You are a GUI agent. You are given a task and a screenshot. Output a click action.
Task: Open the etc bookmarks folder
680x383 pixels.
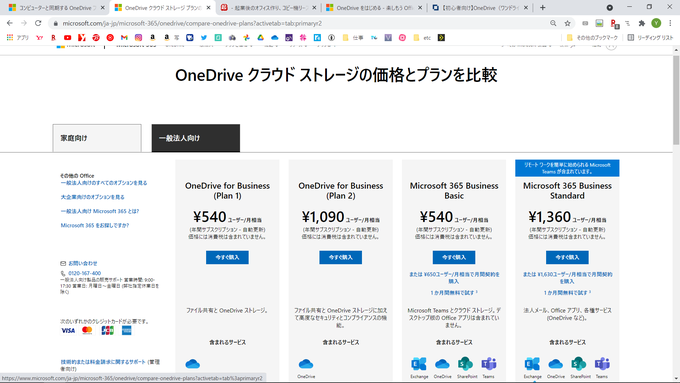coord(422,38)
